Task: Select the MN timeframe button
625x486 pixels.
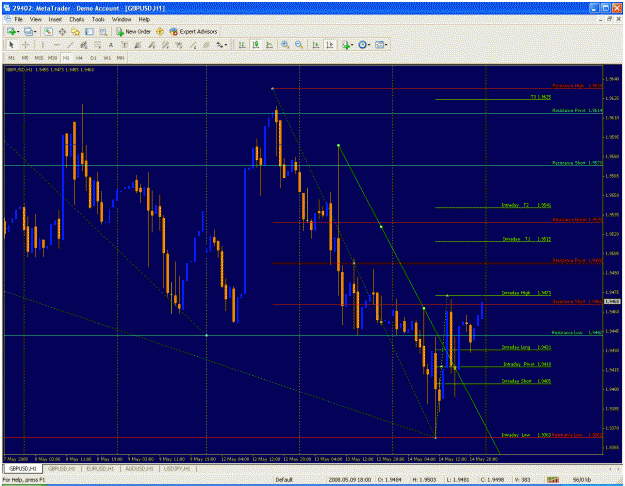Action: (x=120, y=58)
